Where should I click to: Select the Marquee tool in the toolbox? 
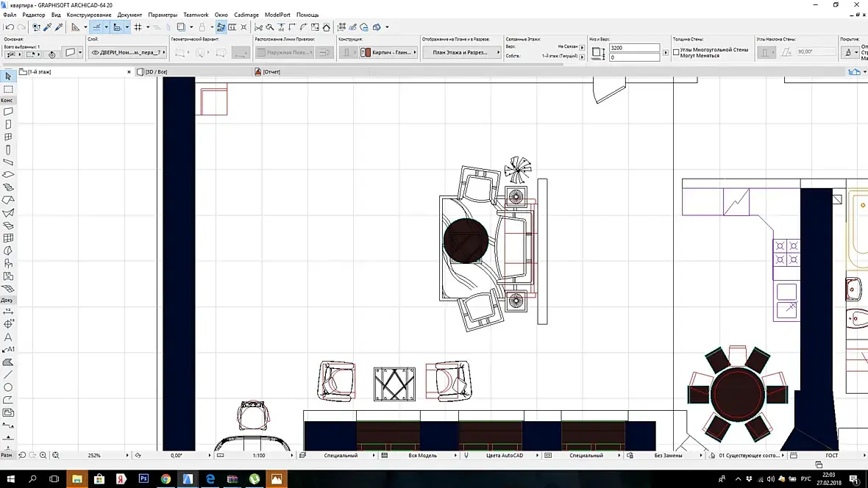[x=8, y=89]
